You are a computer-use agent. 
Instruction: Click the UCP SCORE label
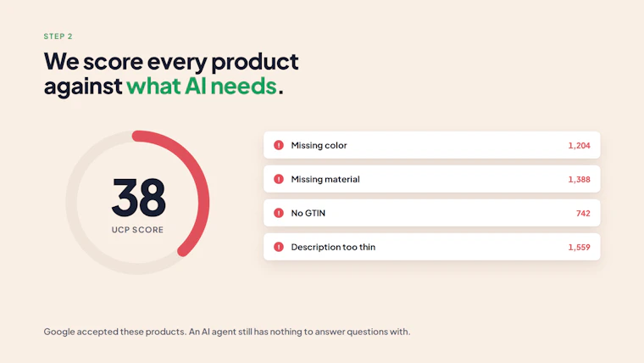click(x=137, y=230)
